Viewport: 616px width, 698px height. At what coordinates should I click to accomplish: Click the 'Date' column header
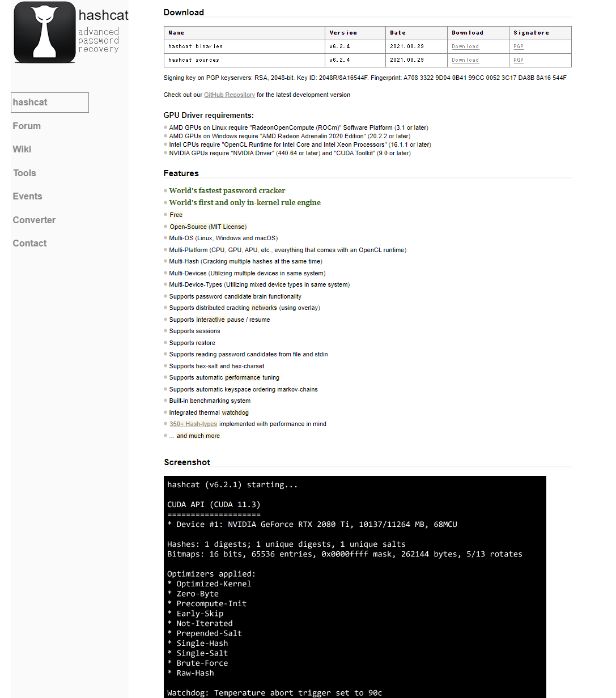[416, 33]
